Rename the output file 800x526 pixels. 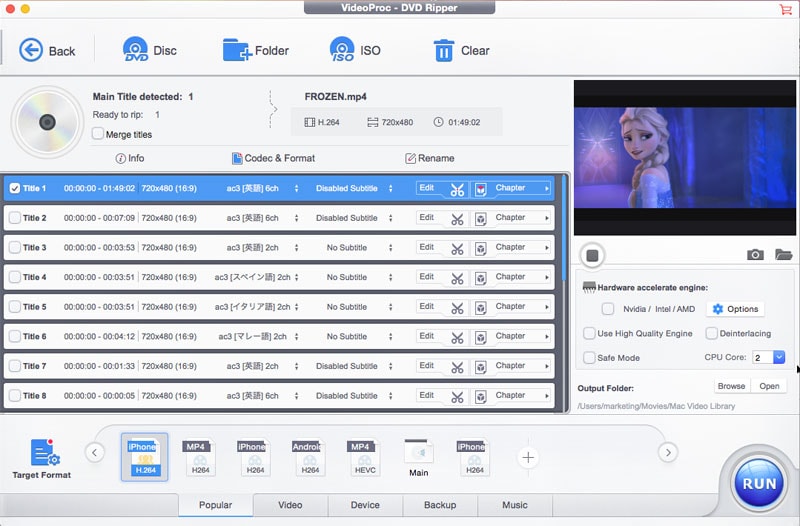430,158
